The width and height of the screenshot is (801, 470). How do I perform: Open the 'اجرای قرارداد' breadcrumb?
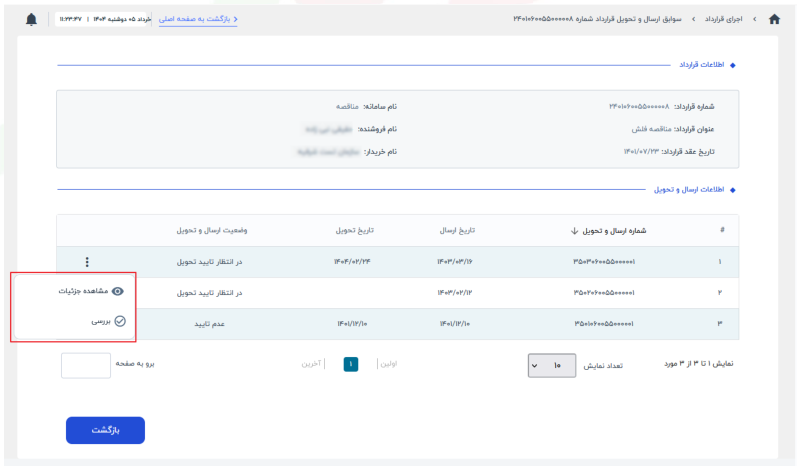tap(723, 19)
